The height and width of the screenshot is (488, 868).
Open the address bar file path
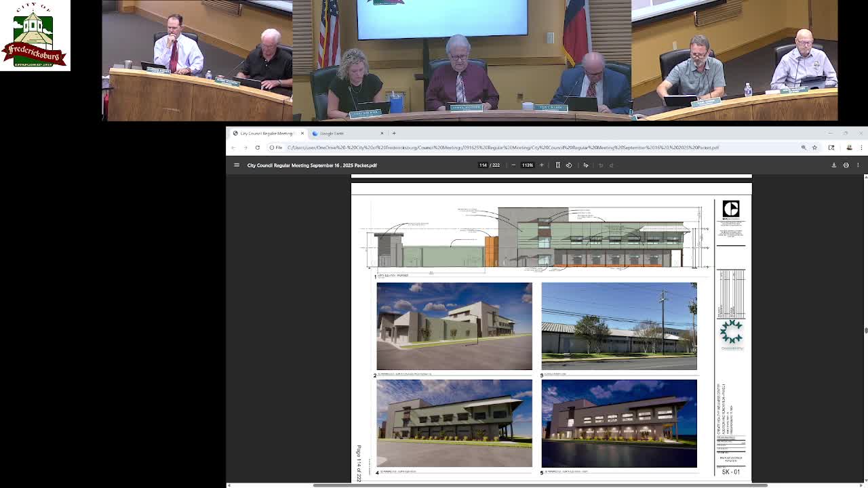(x=475, y=147)
